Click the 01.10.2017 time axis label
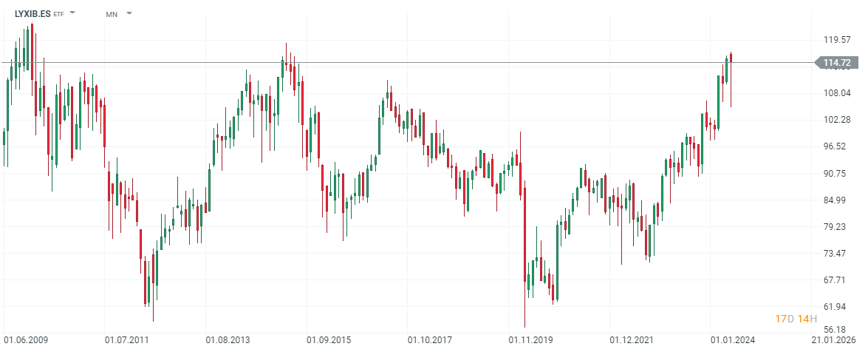This screenshot has width=868, height=352. tap(429, 340)
